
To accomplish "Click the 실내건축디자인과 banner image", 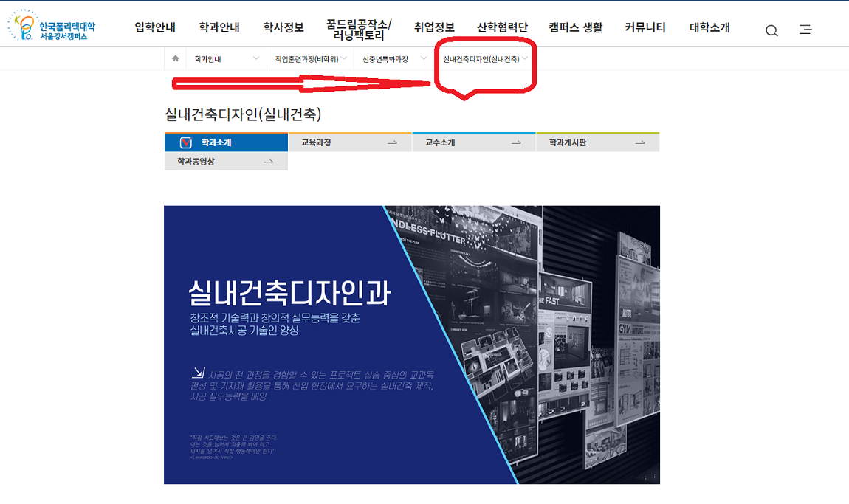I will pyautogui.click(x=412, y=345).
